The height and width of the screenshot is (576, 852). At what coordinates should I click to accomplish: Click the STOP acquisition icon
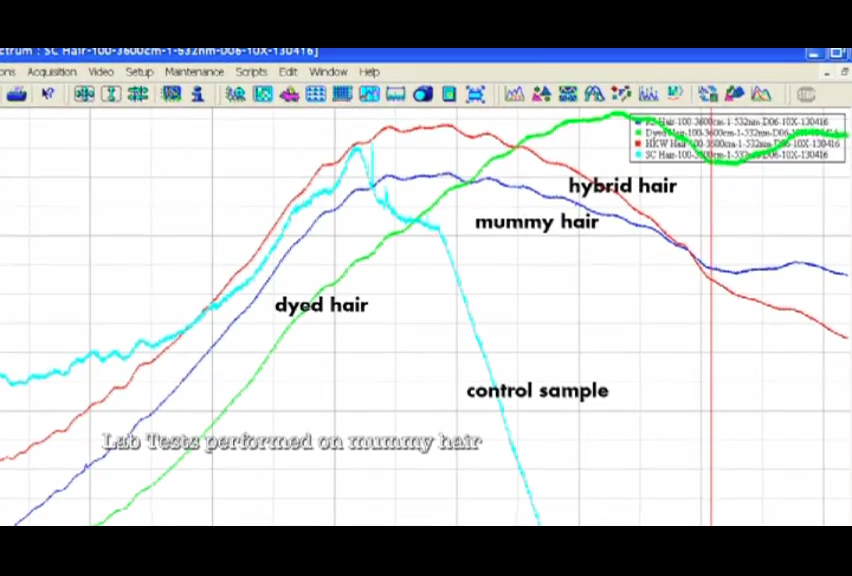click(x=806, y=94)
